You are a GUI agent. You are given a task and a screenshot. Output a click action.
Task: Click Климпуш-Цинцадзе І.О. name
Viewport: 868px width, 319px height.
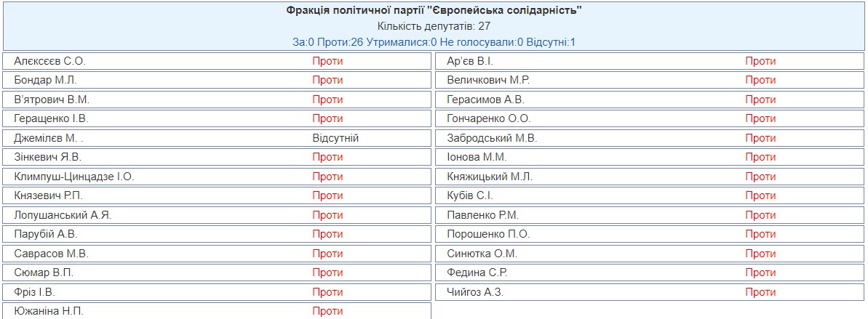pos(74,177)
